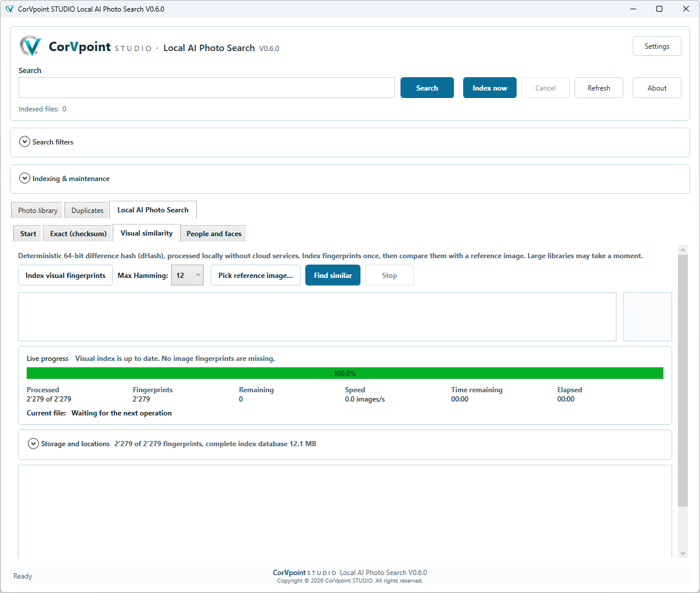The width and height of the screenshot is (700, 593).
Task: Click the 'Elapsed' label
Action: click(x=569, y=389)
